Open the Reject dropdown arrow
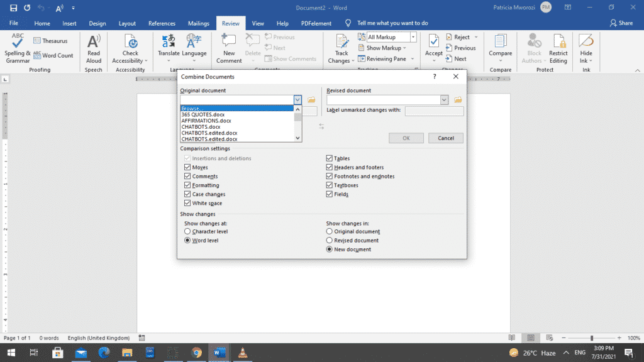 pyautogui.click(x=476, y=37)
